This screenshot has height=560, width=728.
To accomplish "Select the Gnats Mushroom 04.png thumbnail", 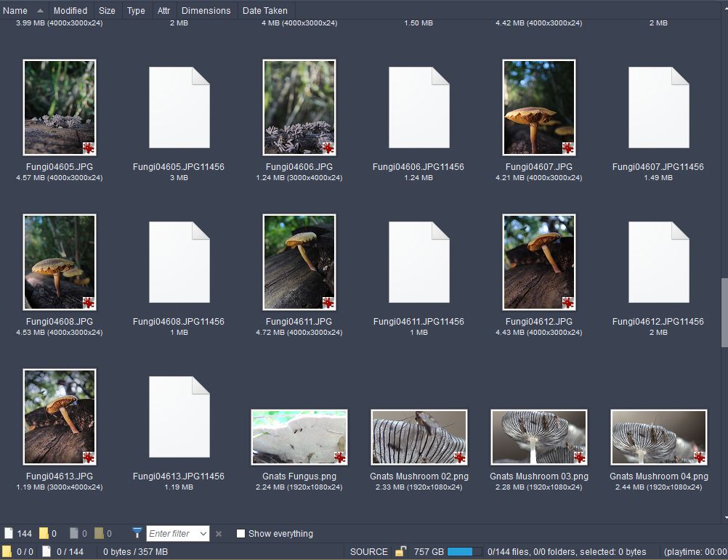I will pos(658,437).
